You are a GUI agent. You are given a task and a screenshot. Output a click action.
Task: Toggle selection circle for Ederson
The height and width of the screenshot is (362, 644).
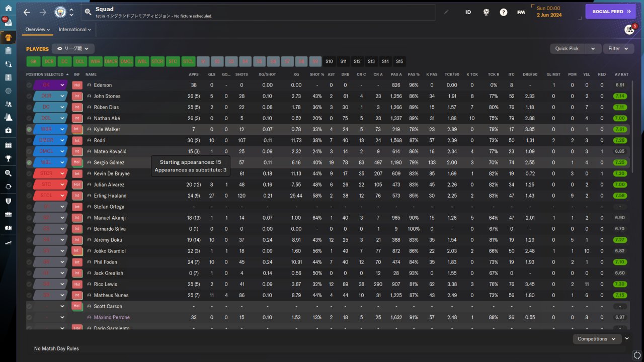coord(29,85)
